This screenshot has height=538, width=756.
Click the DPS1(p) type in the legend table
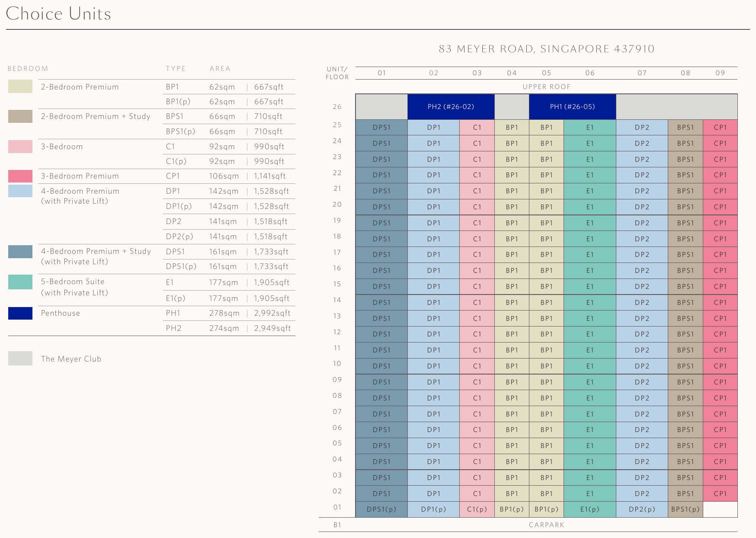point(181,266)
